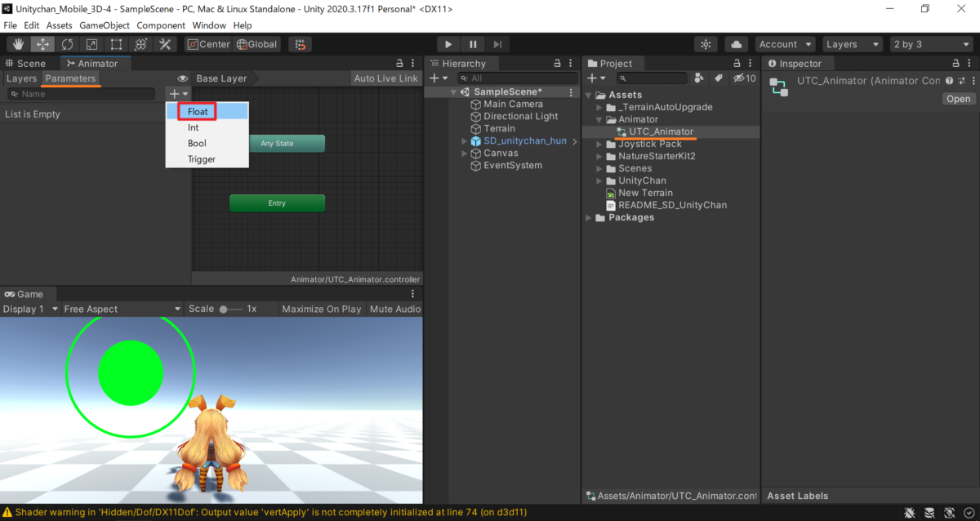
Task: Open the Unity cloud services
Action: 737,44
